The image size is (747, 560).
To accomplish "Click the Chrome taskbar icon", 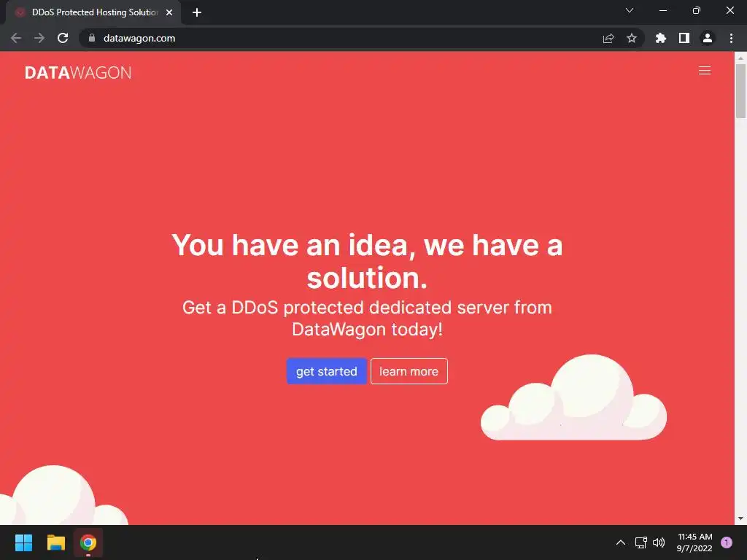I will pyautogui.click(x=88, y=542).
